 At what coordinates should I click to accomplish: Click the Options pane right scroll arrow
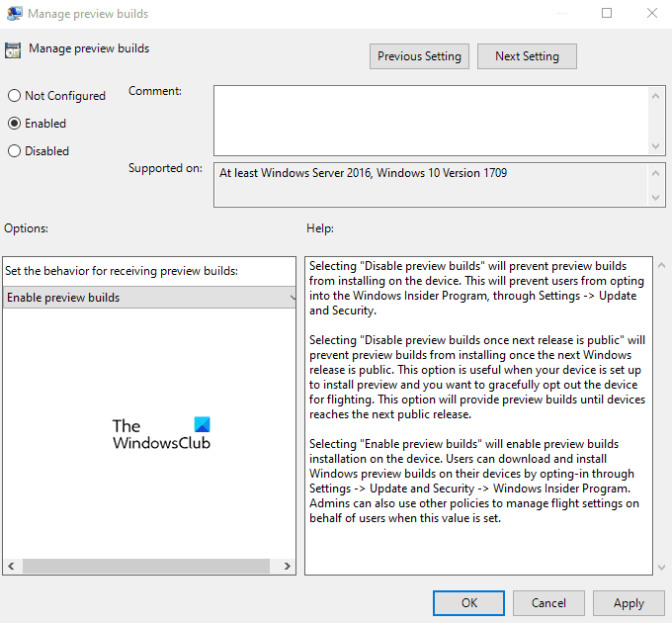(288, 566)
